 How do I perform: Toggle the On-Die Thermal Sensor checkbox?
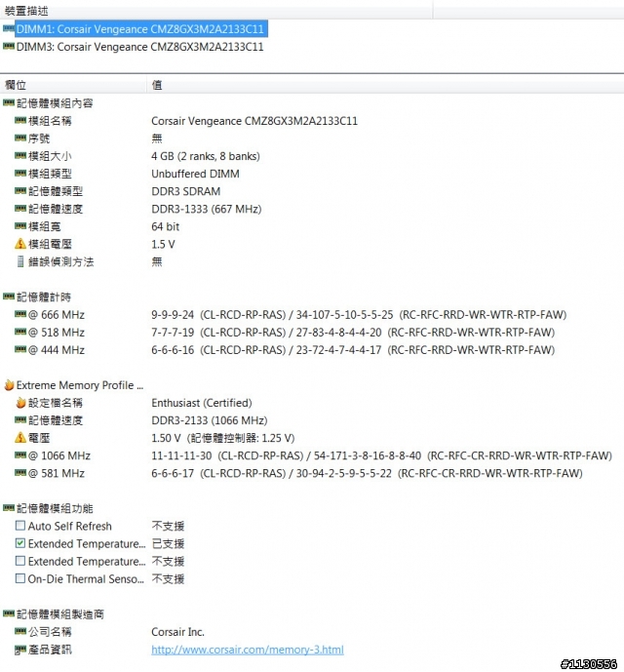pyautogui.click(x=20, y=578)
